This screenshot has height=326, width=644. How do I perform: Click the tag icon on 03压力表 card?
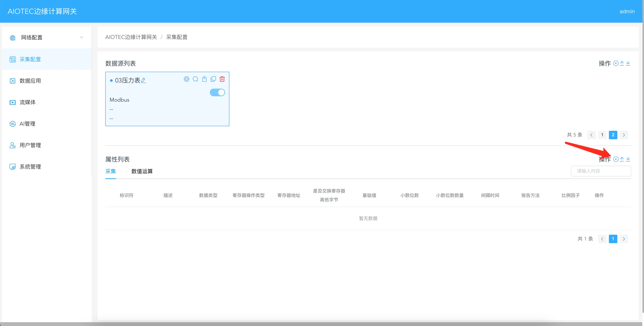click(204, 79)
